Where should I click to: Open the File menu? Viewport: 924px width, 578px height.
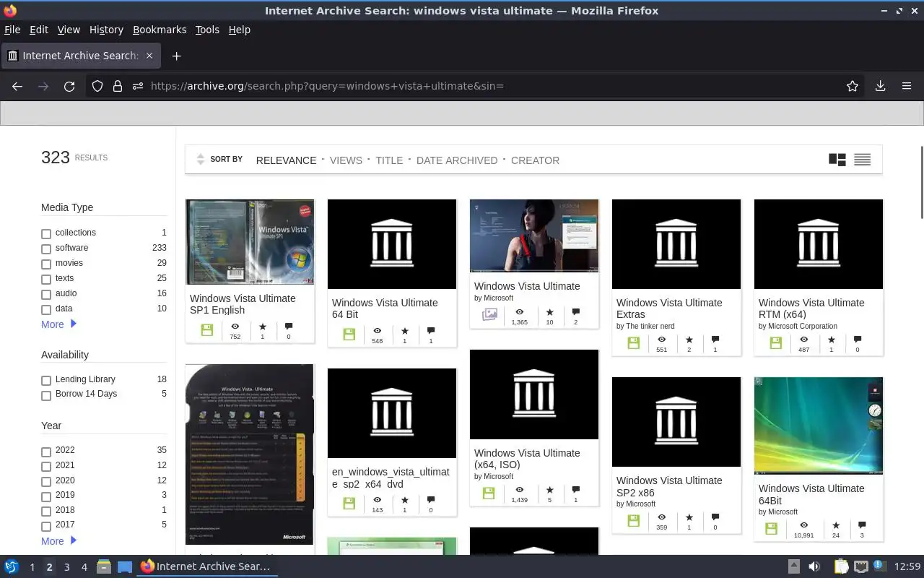tap(12, 30)
